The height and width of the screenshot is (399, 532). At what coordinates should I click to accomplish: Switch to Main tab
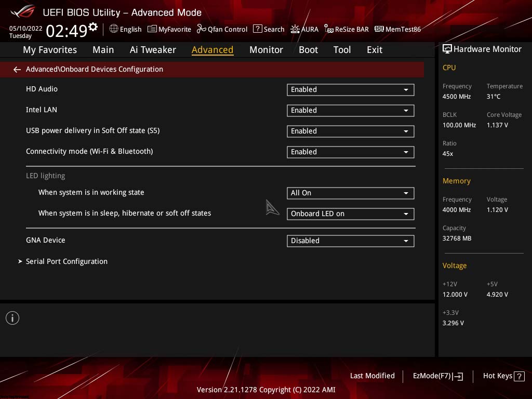point(103,50)
